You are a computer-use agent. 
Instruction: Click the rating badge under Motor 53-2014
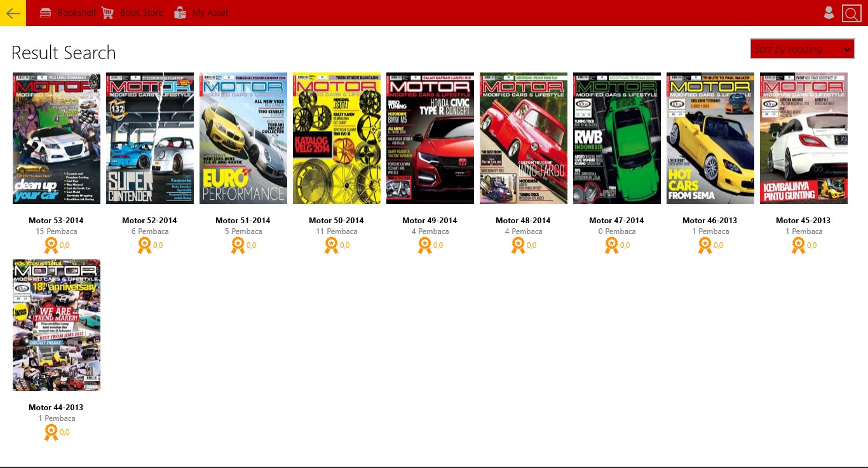tap(51, 245)
